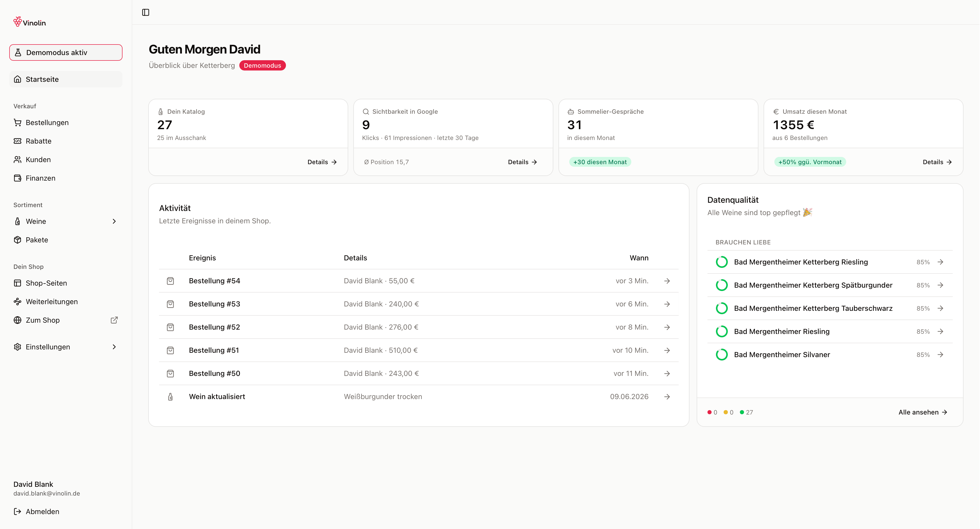Click Weißburgunder trocken detail text
The image size is (980, 529).
tap(383, 397)
